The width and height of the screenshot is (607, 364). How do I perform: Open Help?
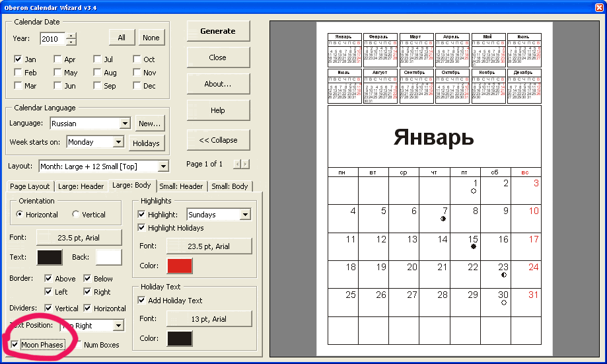[x=218, y=110]
